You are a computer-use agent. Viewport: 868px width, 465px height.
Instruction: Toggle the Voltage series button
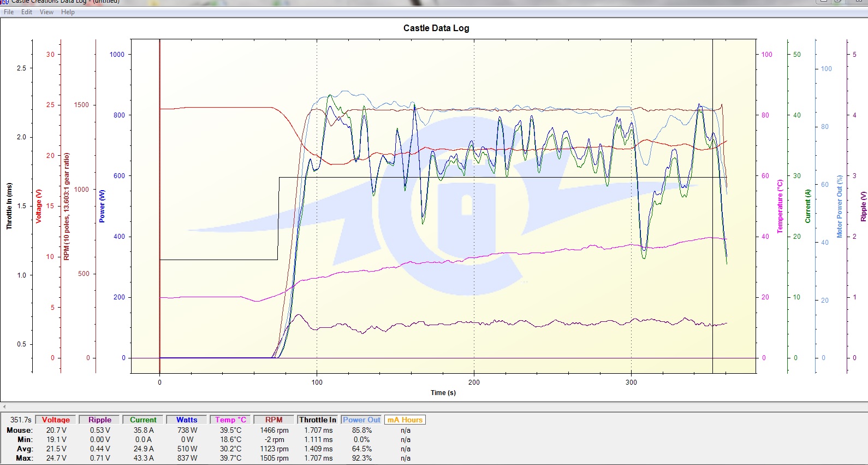click(56, 420)
